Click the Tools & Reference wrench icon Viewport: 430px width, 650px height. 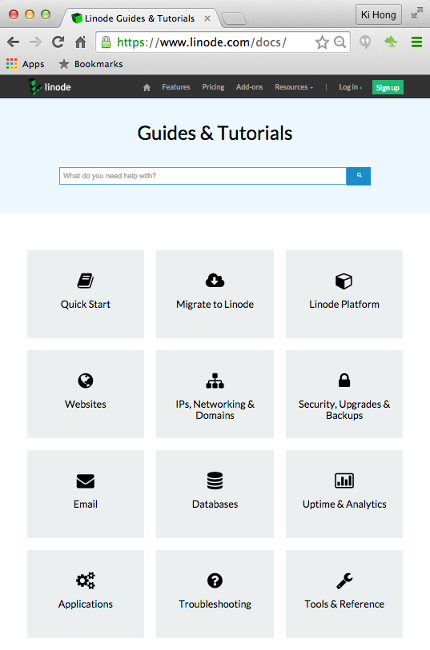[x=344, y=581]
